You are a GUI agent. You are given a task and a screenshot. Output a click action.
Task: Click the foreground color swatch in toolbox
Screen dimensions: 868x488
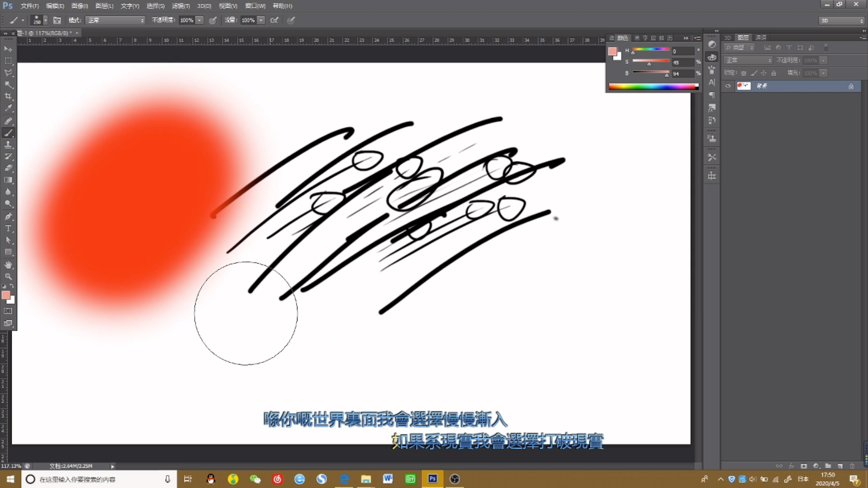[5, 295]
